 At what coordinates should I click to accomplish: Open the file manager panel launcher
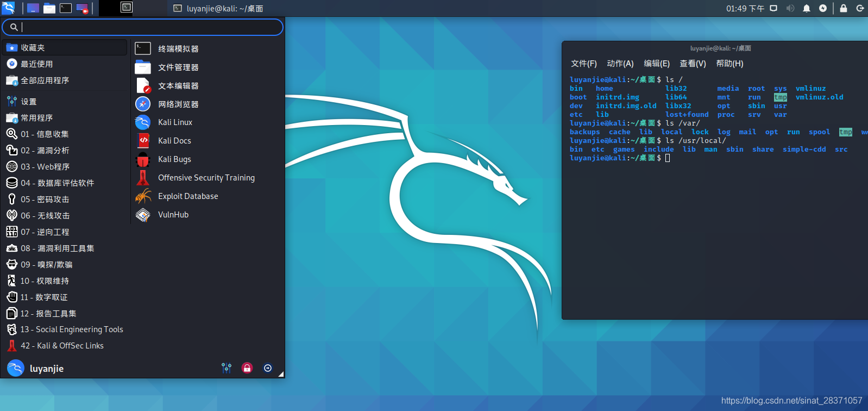(x=49, y=8)
